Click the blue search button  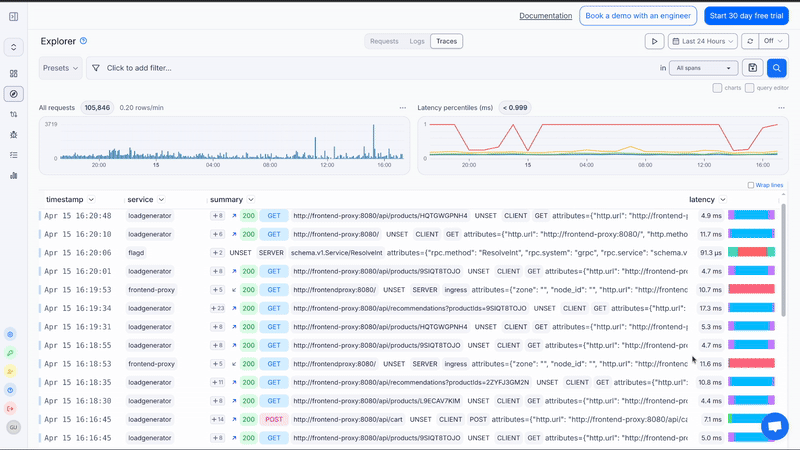776,68
